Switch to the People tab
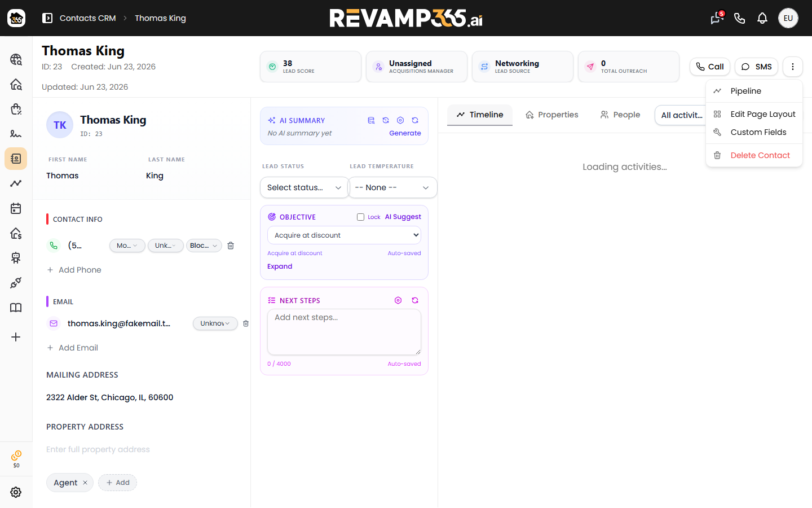Viewport: 812px width, 508px height. [620, 115]
